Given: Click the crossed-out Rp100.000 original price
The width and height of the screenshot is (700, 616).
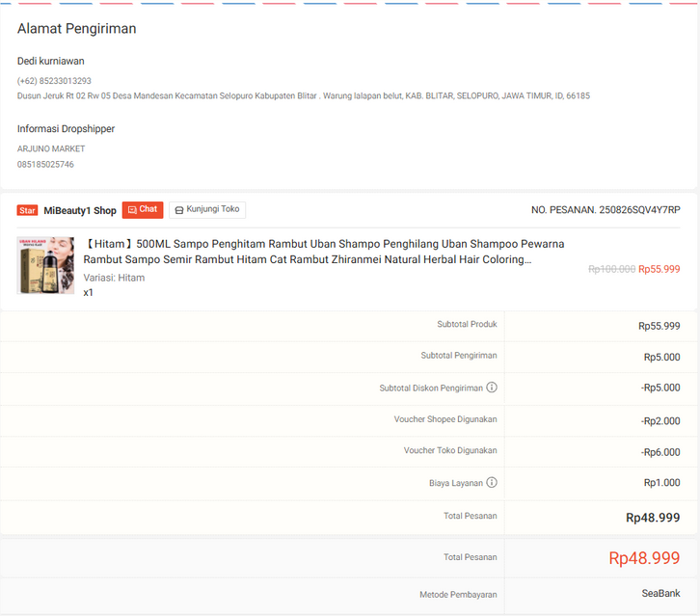Looking at the screenshot, I should pyautogui.click(x=611, y=269).
